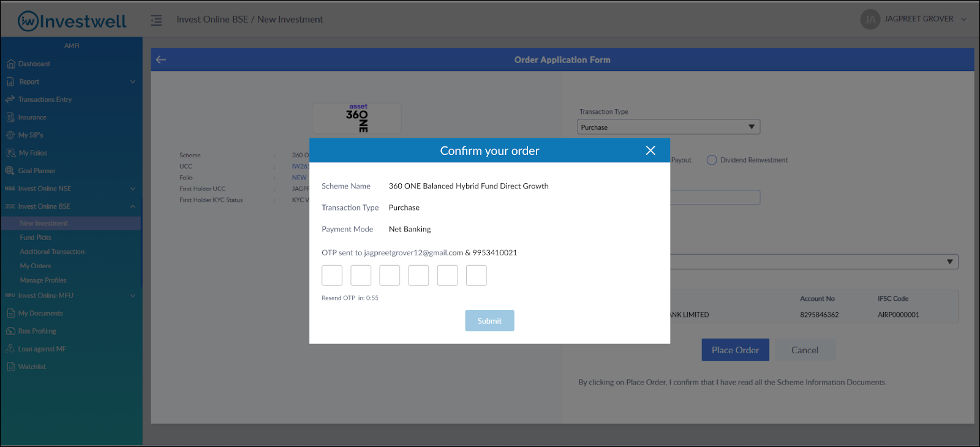Open My Orders submenu item
Image resolution: width=980 pixels, height=447 pixels.
36,266
